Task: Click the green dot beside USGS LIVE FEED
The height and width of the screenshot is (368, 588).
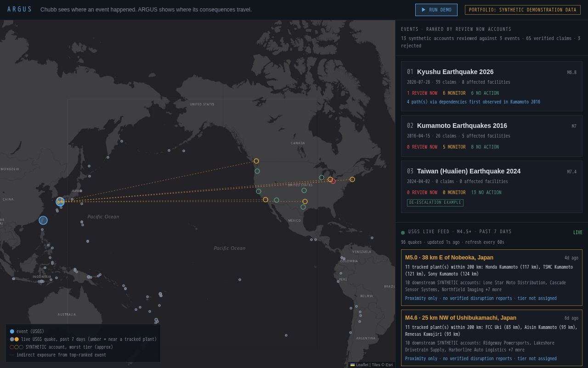Action: pyautogui.click(x=403, y=233)
